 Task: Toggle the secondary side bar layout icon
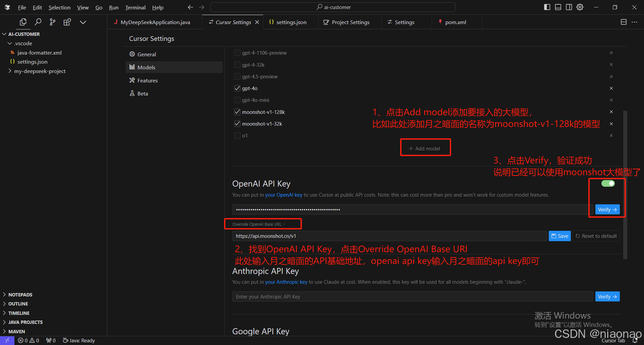pos(569,8)
